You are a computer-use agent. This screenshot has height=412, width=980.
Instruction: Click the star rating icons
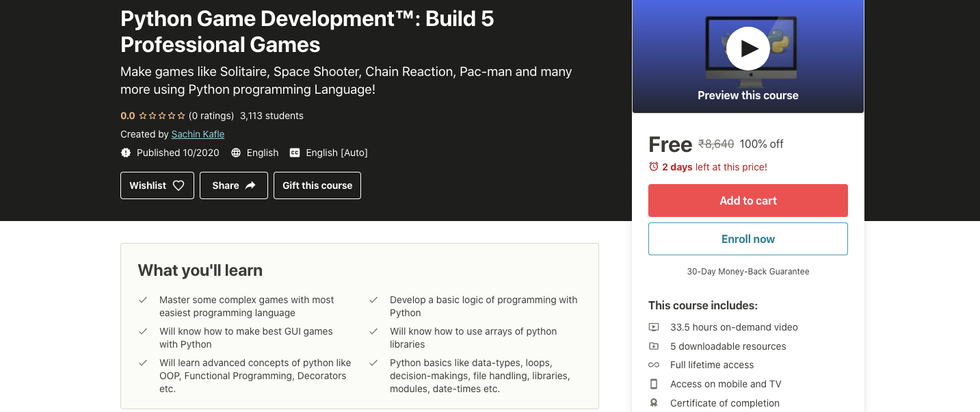coord(162,116)
